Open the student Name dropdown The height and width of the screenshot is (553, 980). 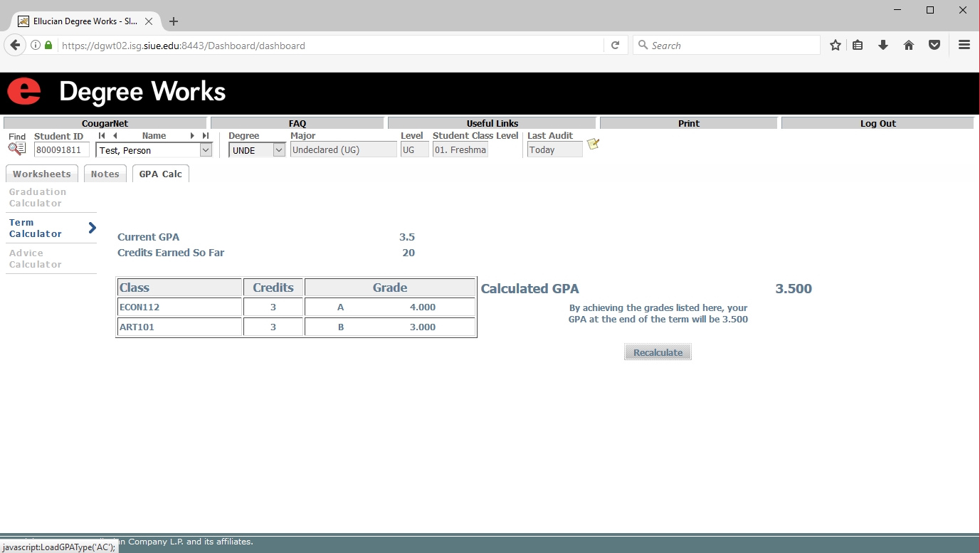(206, 150)
